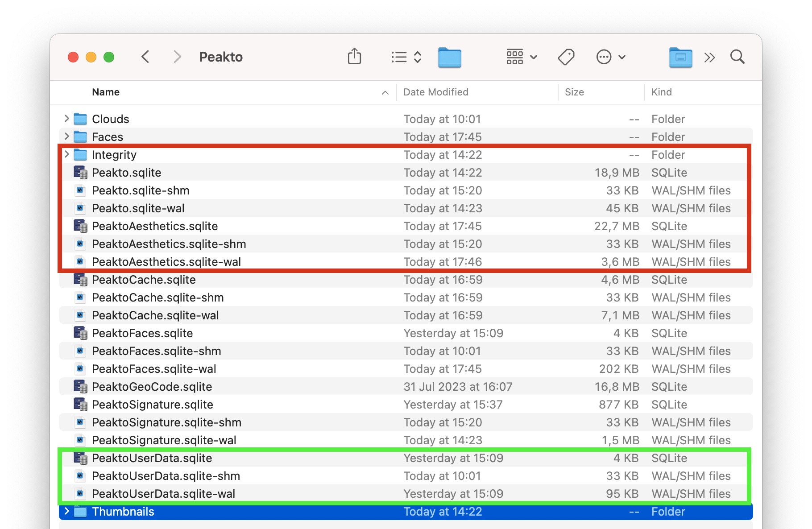Select PeaktoUserData.sqlite file name
Image resolution: width=812 pixels, height=529 pixels.
tap(152, 458)
